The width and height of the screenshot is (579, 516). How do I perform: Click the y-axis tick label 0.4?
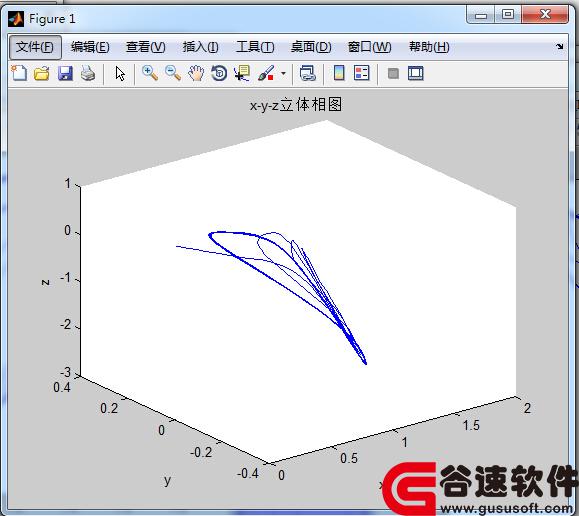[62, 387]
